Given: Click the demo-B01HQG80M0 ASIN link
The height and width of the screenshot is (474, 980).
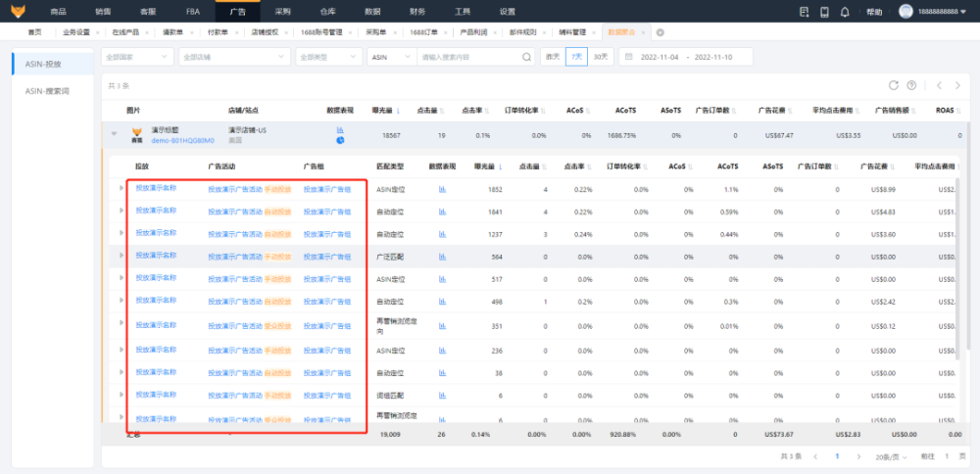Looking at the screenshot, I should coord(181,141).
